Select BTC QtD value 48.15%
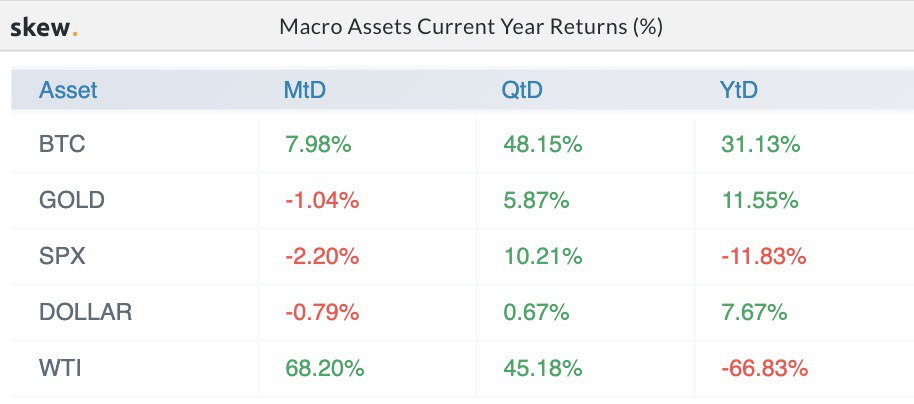 pos(542,145)
